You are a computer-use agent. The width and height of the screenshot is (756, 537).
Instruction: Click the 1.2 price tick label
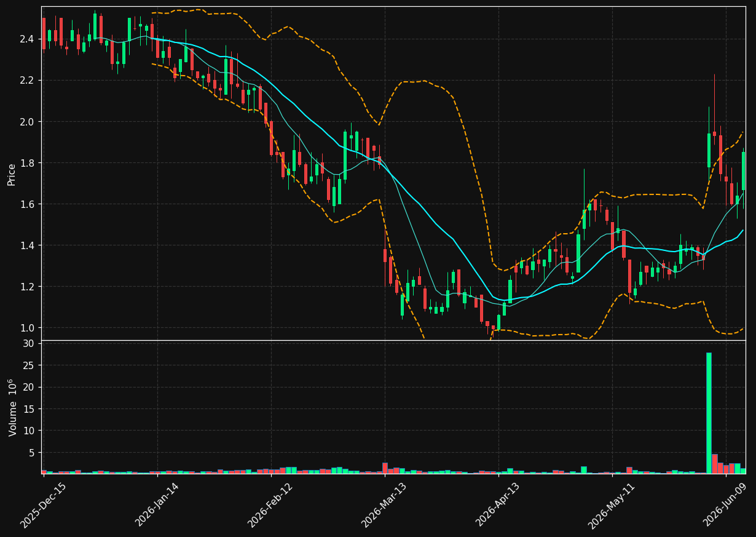(x=26, y=287)
